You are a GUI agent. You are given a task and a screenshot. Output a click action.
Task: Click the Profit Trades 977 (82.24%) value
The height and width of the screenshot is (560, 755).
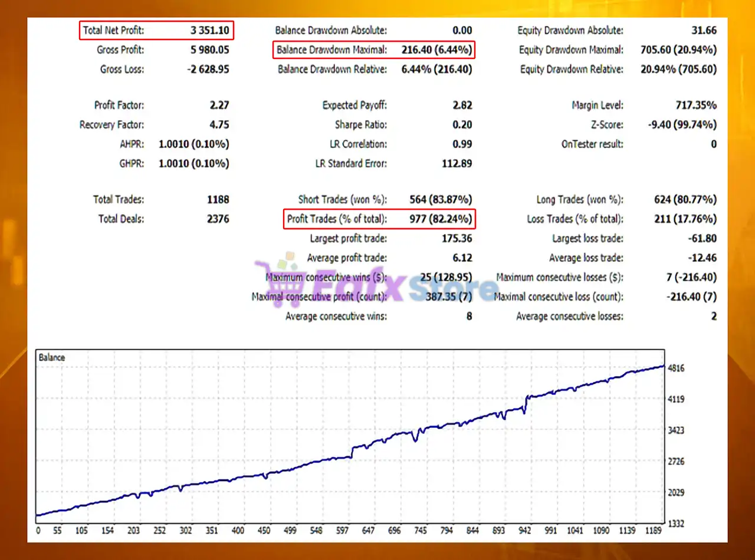441,219
